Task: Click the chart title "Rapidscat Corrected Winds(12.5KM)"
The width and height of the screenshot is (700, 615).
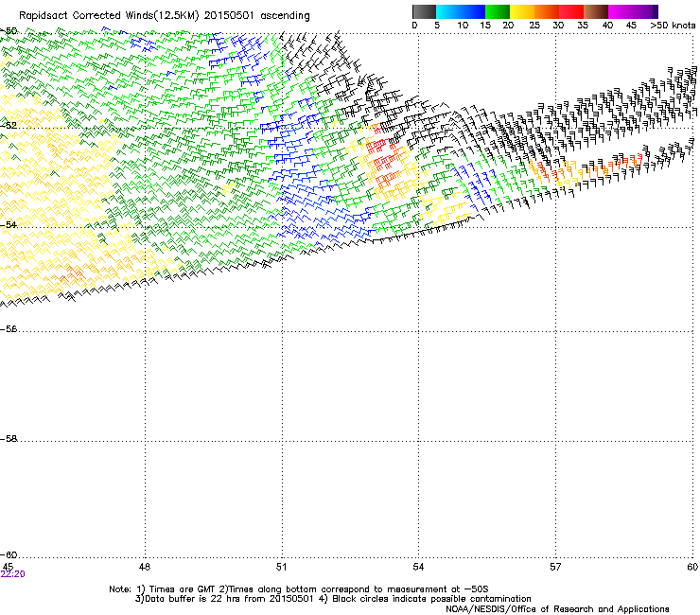Action: [109, 16]
